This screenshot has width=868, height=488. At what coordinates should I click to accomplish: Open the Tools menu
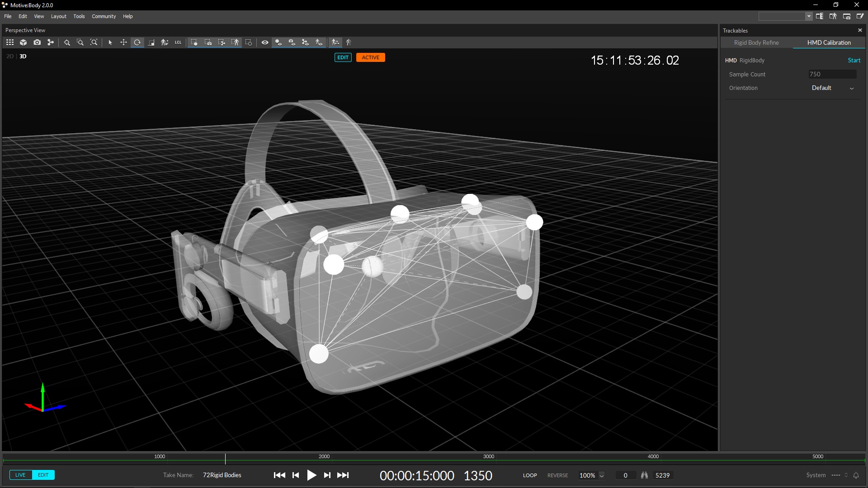[79, 16]
